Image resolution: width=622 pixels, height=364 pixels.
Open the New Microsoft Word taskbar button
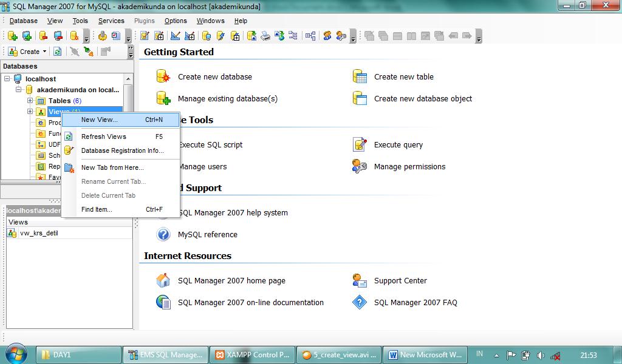coord(425,354)
